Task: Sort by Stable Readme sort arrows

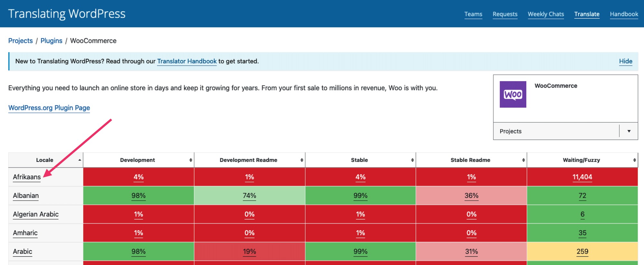Action: coord(524,160)
